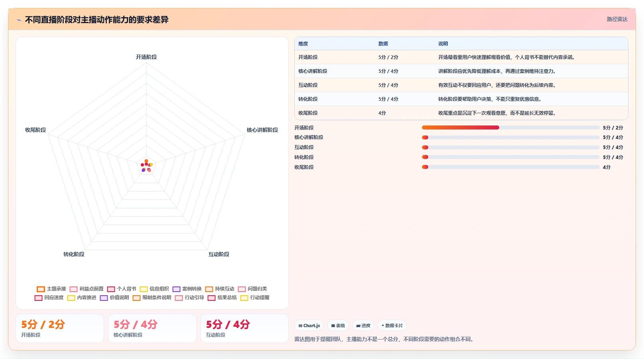Screen dimensions: 644x359
Task: Toggle the 个人背书 legend item
Action: [122, 289]
